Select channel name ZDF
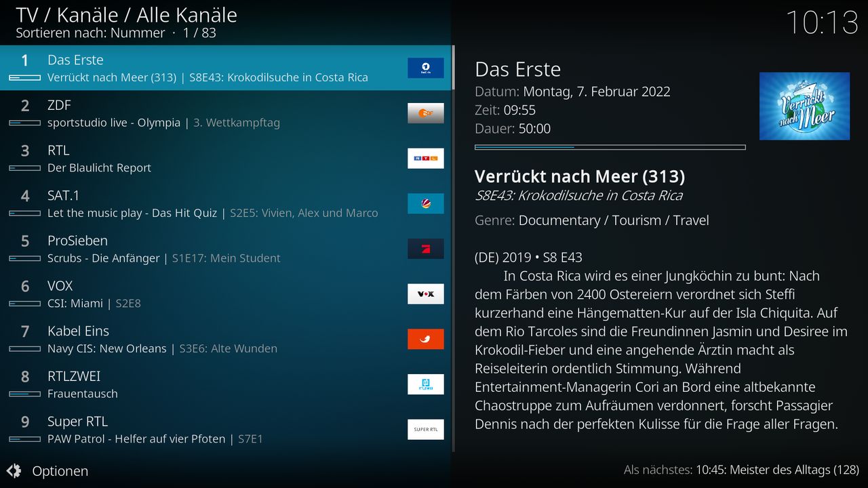 click(59, 105)
